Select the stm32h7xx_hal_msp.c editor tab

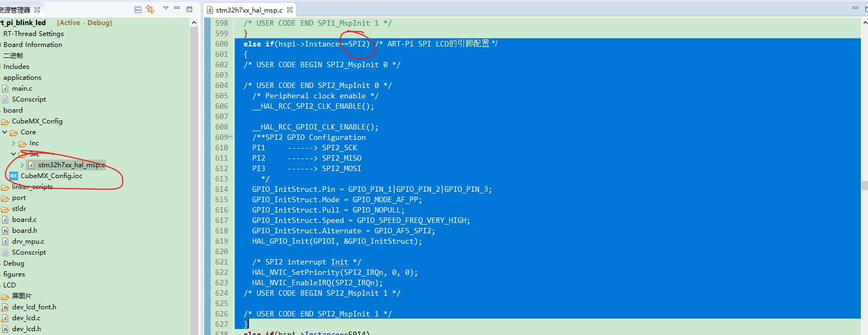[249, 10]
